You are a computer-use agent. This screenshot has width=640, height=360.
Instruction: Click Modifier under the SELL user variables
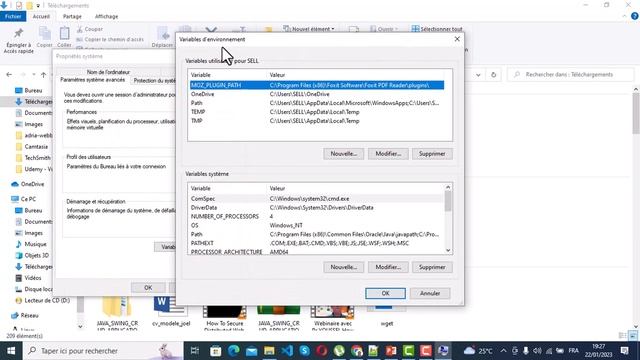pyautogui.click(x=388, y=154)
